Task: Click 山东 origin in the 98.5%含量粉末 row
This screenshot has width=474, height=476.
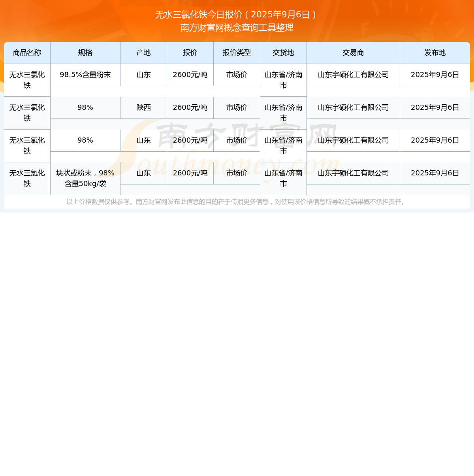Action: pos(144,75)
